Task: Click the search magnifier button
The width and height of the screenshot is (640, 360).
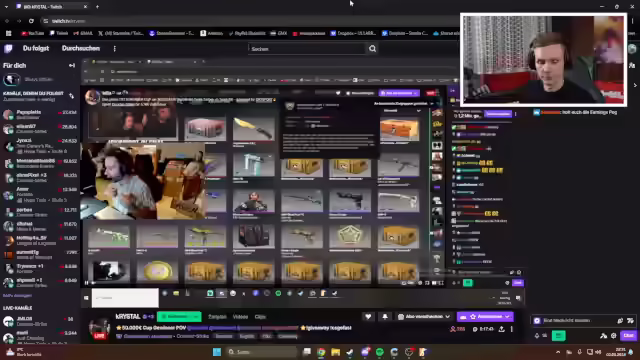Action: pos(372,49)
